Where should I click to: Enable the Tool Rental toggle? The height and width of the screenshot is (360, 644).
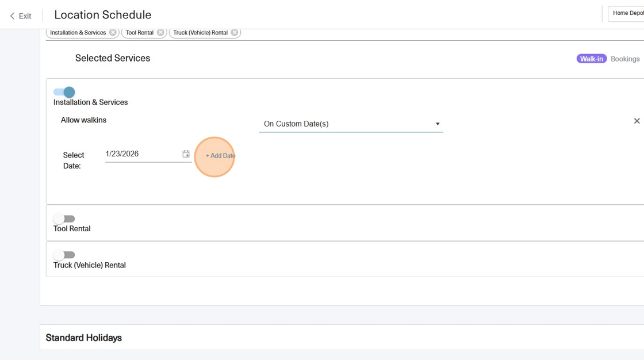point(64,219)
